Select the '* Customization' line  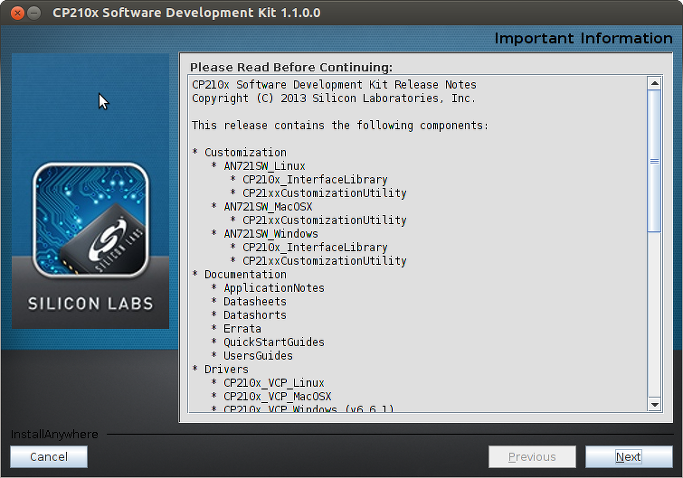tap(240, 152)
